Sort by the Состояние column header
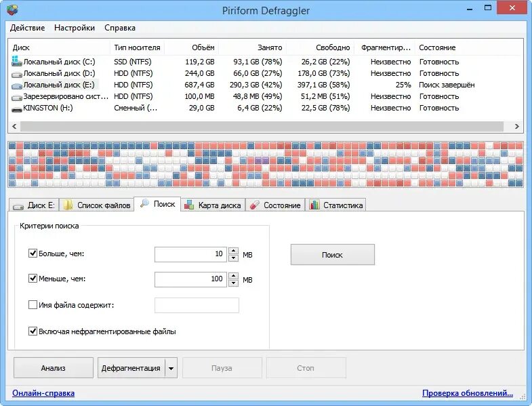 [468, 47]
